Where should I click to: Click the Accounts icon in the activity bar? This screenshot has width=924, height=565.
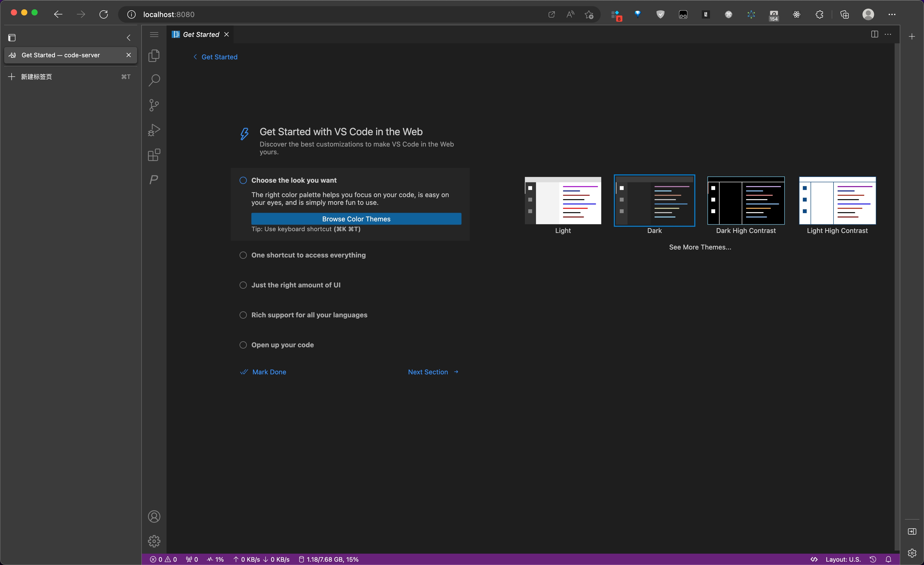click(154, 516)
